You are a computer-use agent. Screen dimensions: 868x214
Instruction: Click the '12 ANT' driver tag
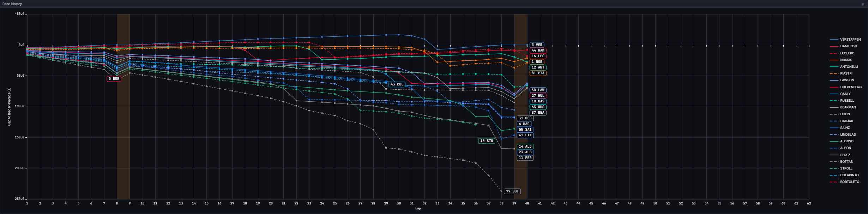point(538,67)
